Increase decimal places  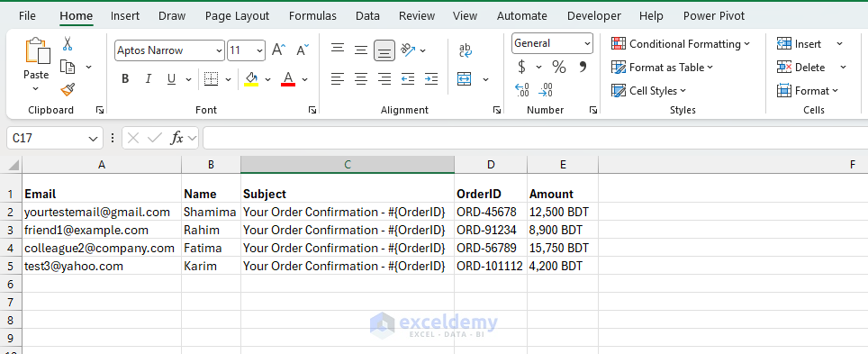pyautogui.click(x=522, y=90)
